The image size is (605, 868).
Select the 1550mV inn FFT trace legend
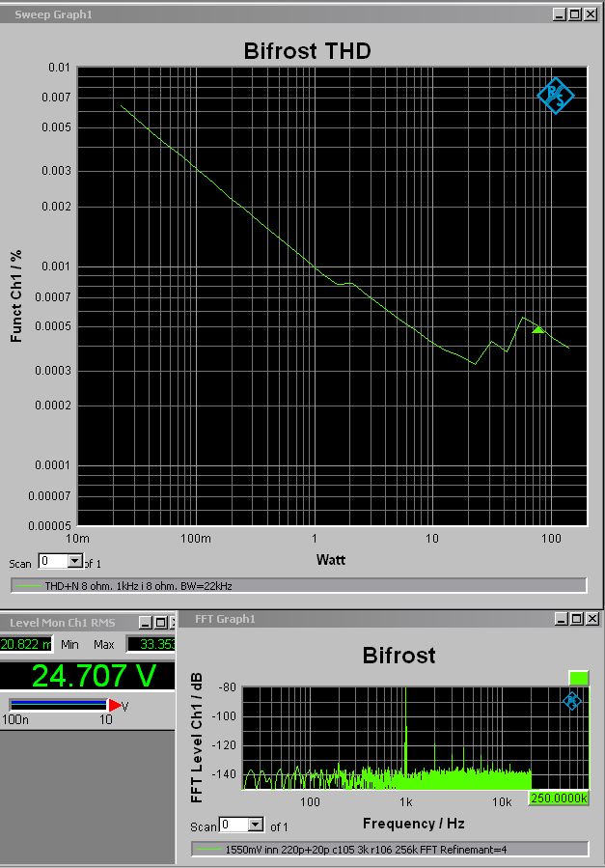(390, 850)
